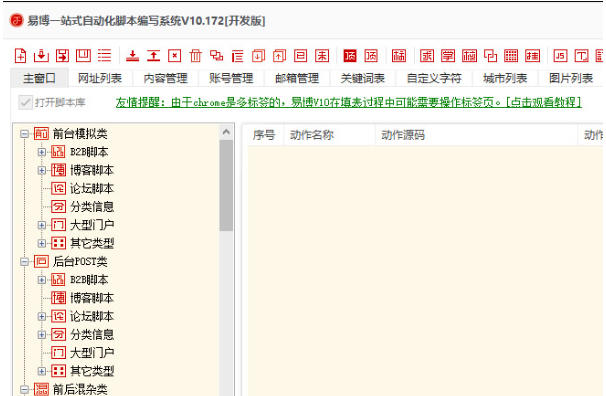Expand 论坛脚本 under 后台POST类
This screenshot has width=606, height=396.
pos(42,316)
